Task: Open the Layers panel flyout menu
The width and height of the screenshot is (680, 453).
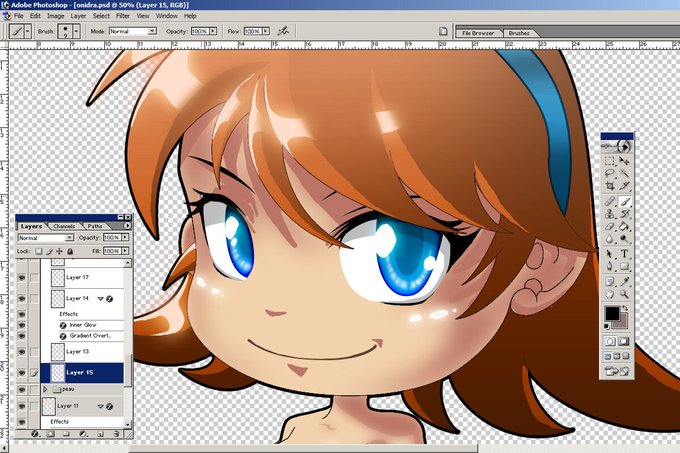Action: [127, 226]
